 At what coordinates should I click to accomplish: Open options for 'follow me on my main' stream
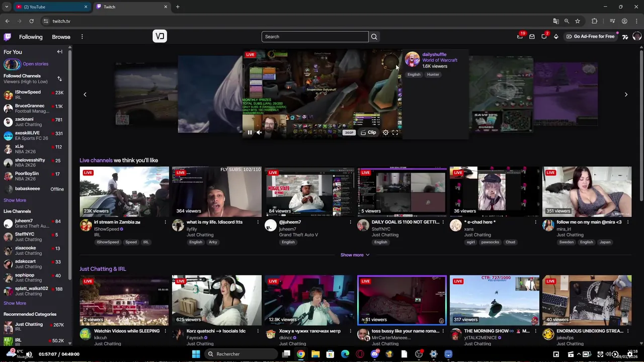tap(628, 222)
